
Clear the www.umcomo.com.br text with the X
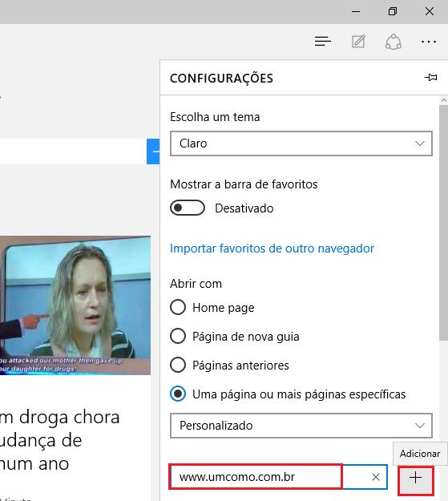coord(376,477)
